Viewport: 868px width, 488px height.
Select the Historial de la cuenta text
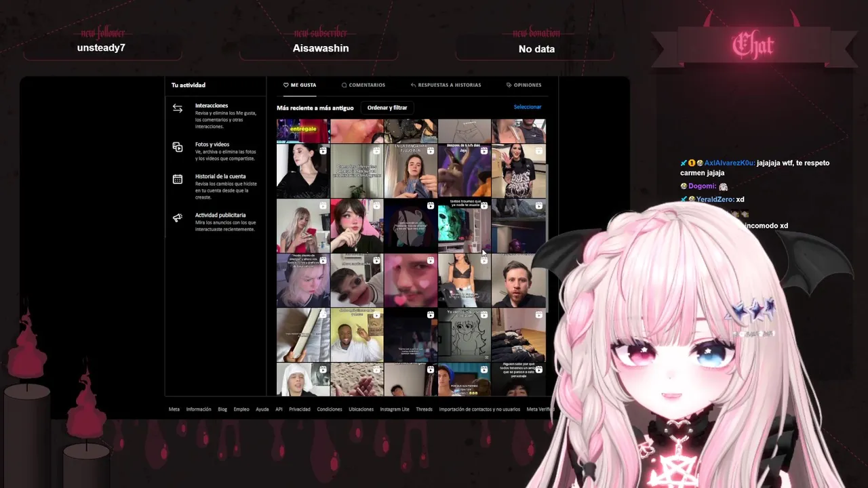(x=220, y=176)
